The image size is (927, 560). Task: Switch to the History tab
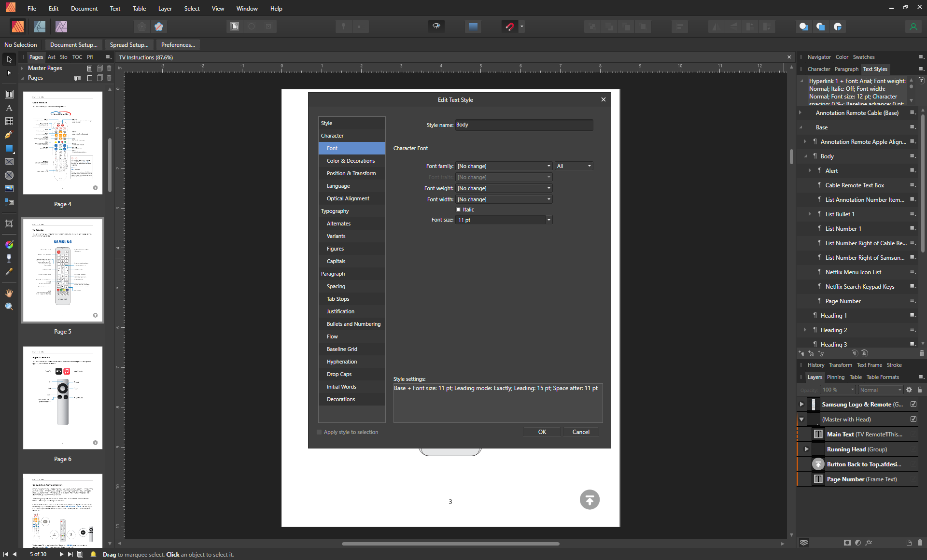point(815,365)
